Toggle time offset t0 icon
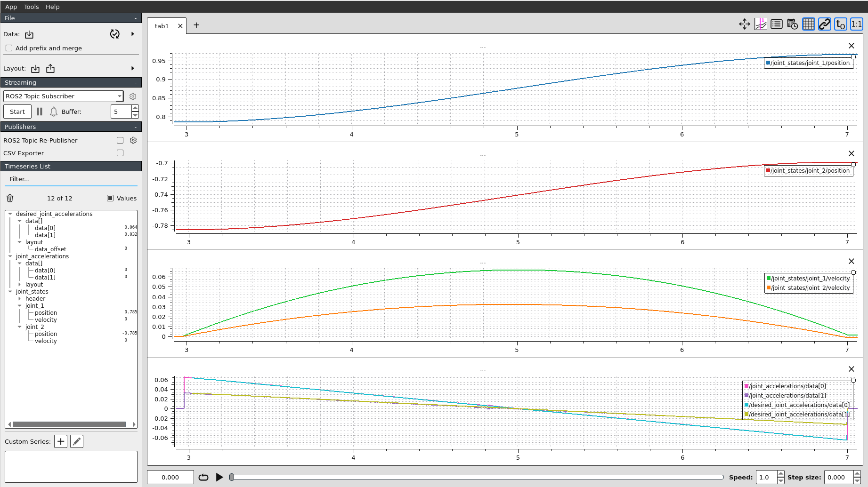The height and width of the screenshot is (487, 868). point(841,24)
